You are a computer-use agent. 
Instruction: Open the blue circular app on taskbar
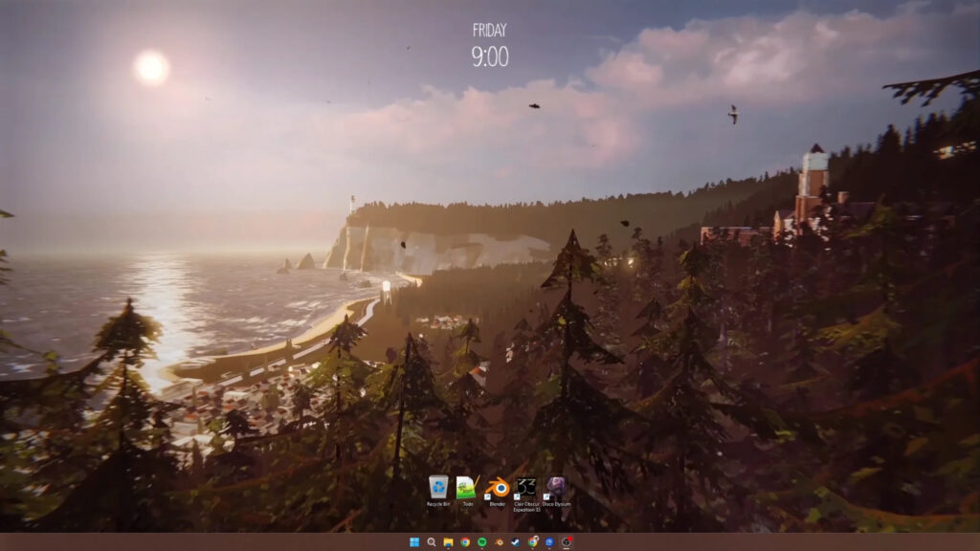click(549, 542)
